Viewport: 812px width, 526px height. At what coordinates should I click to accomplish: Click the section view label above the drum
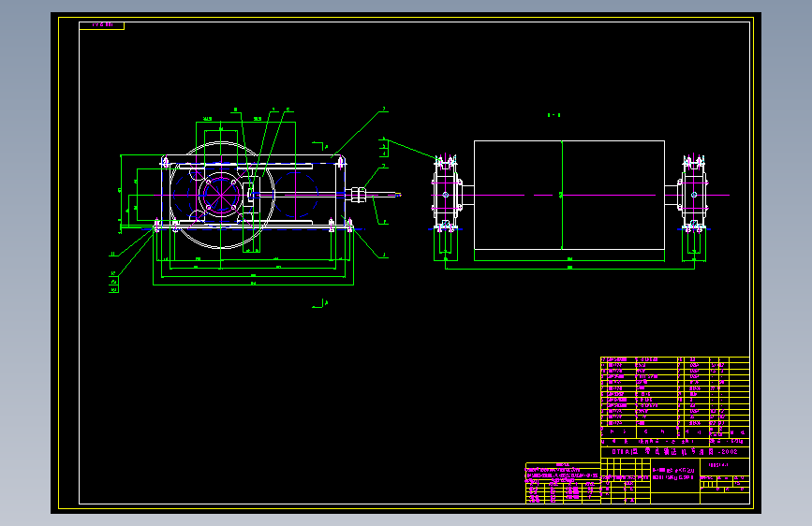pyautogui.click(x=554, y=115)
